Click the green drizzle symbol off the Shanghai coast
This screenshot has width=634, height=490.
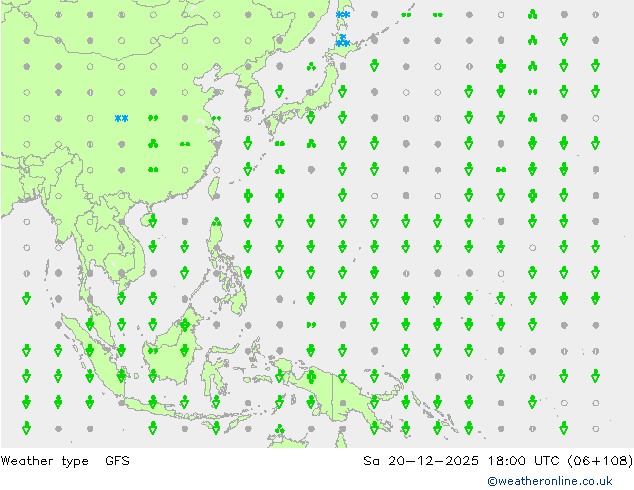click(216, 118)
